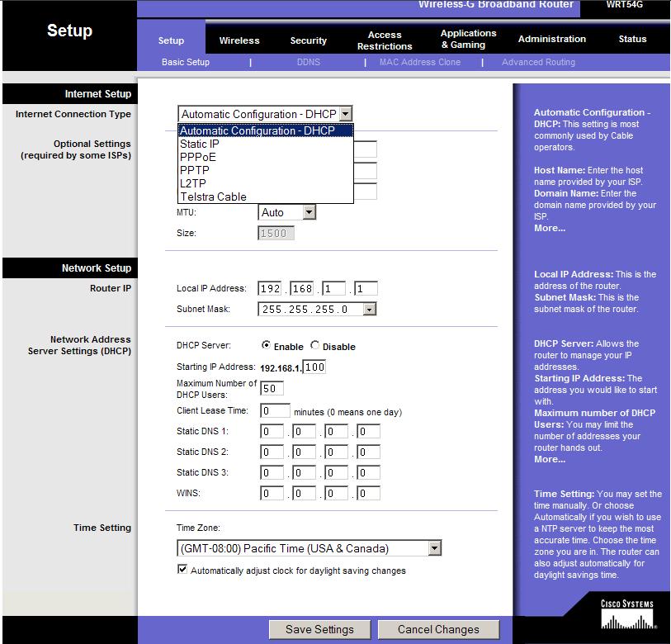Click second octet 168 of Local IP Address
This screenshot has height=644, width=671.
(302, 289)
